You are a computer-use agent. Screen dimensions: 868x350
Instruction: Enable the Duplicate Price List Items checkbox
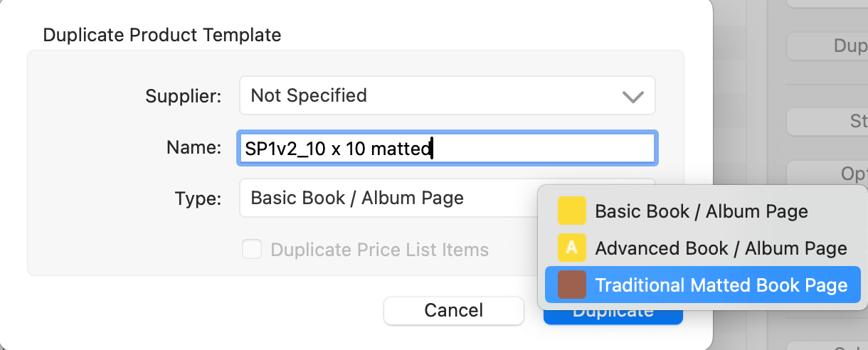[252, 250]
